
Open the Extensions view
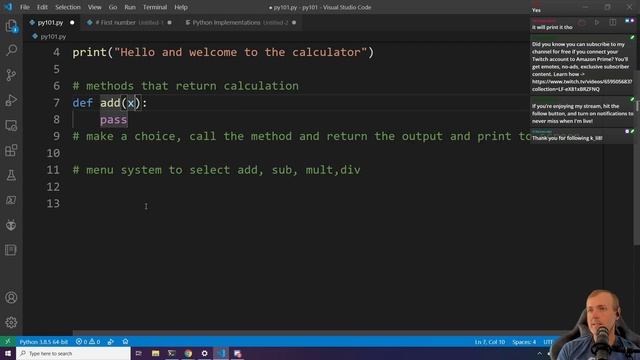click(11, 150)
